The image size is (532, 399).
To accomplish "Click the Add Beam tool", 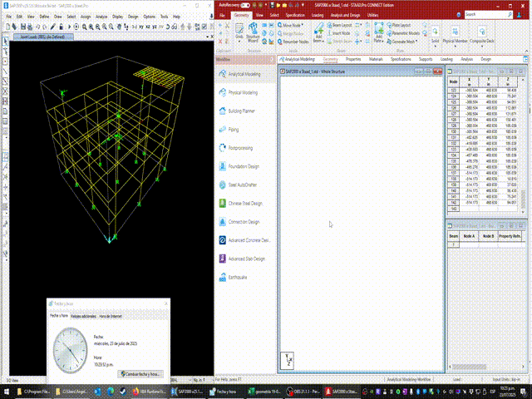I will tap(318, 32).
